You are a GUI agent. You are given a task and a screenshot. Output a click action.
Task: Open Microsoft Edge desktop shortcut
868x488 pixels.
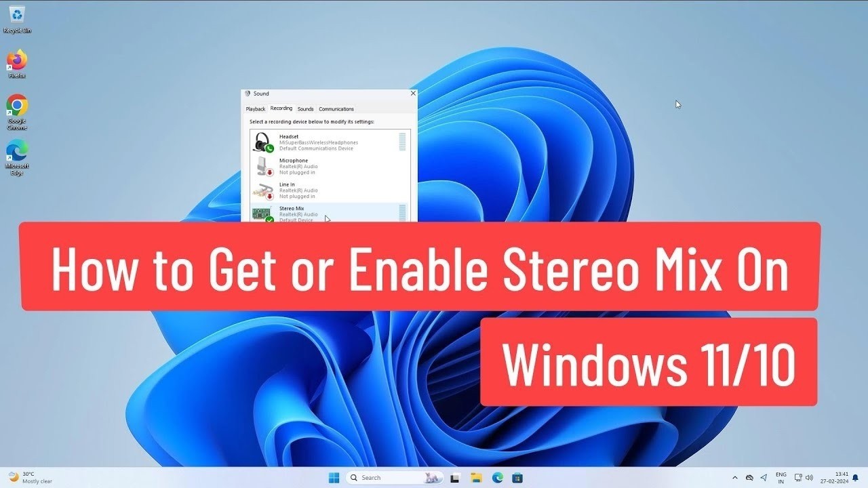[x=17, y=157]
